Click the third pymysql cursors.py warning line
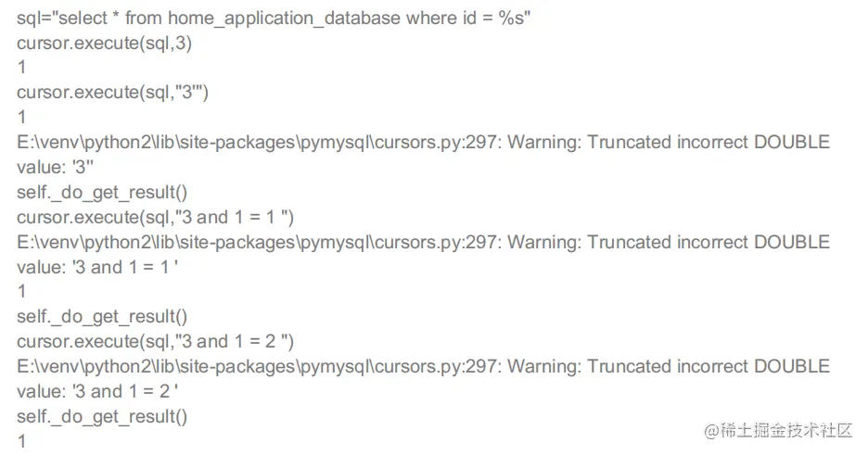 coord(423,366)
